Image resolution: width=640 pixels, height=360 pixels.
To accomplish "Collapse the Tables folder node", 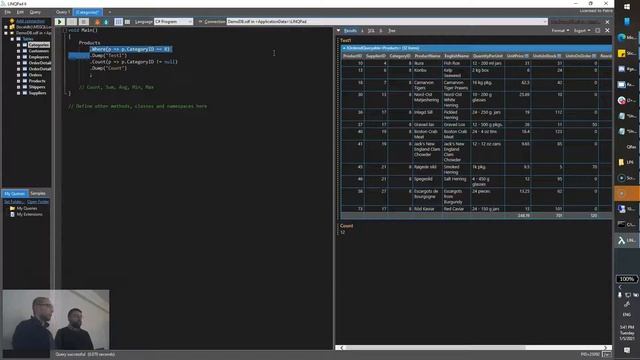I will click(x=12, y=39).
